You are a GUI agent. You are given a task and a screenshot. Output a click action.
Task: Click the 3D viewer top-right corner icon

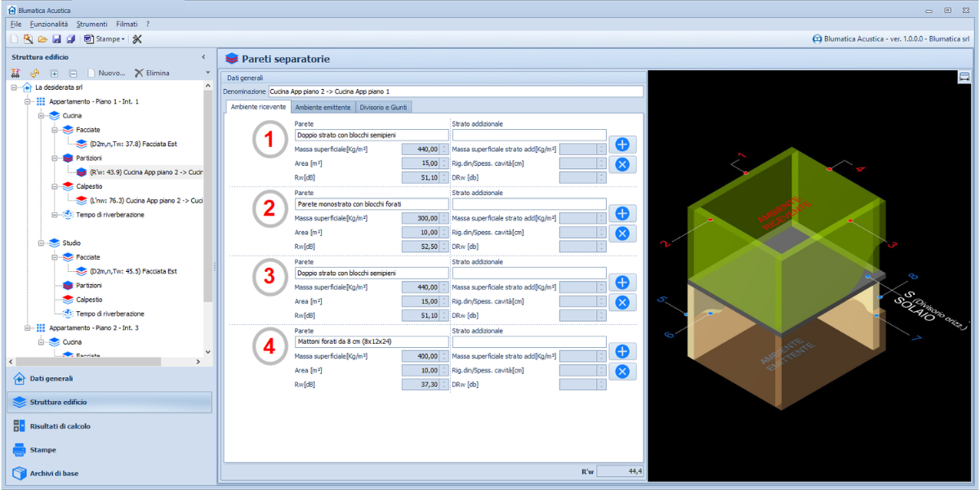tap(964, 77)
